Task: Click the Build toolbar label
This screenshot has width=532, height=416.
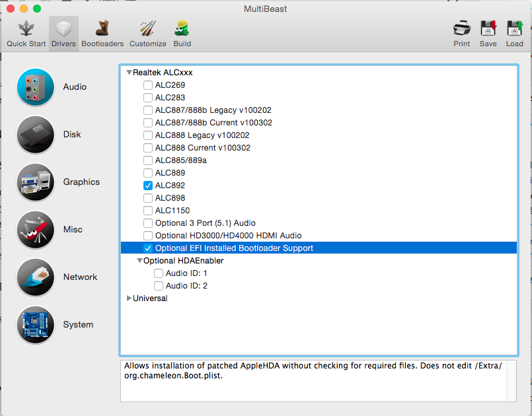Action: click(182, 44)
